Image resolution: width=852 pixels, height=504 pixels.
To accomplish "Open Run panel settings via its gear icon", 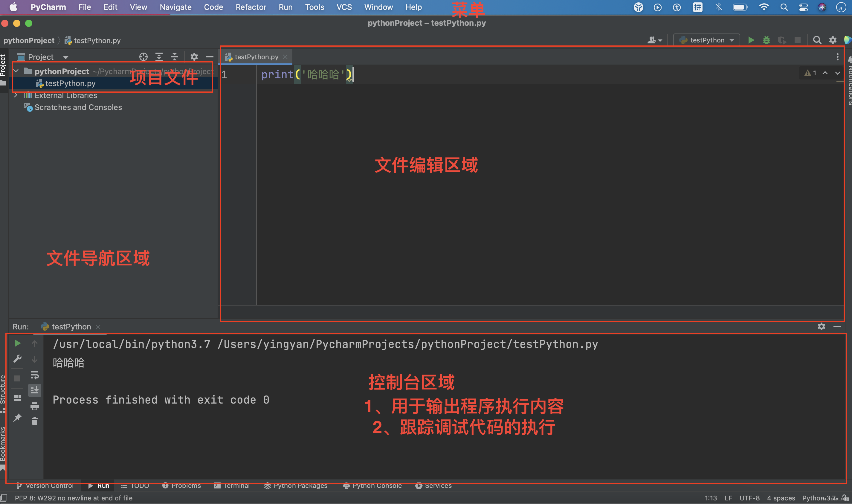I will [822, 326].
